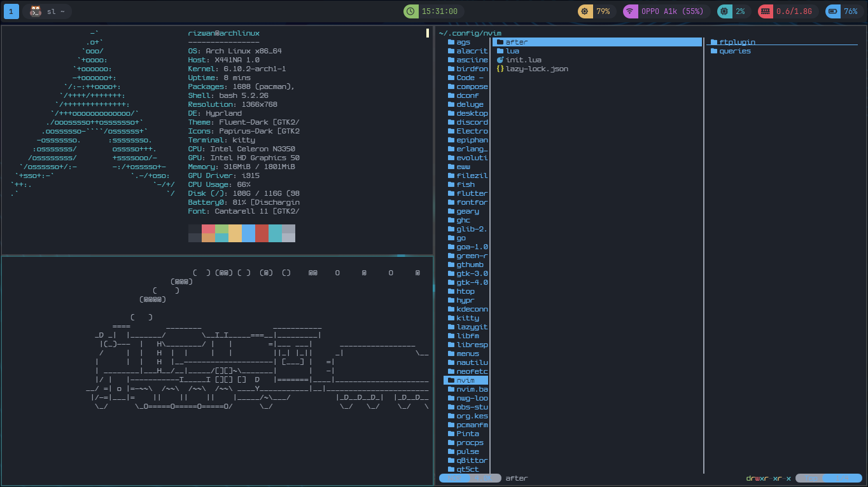Open the hypr config folder
Screen dimensions: 868x487
click(465, 299)
